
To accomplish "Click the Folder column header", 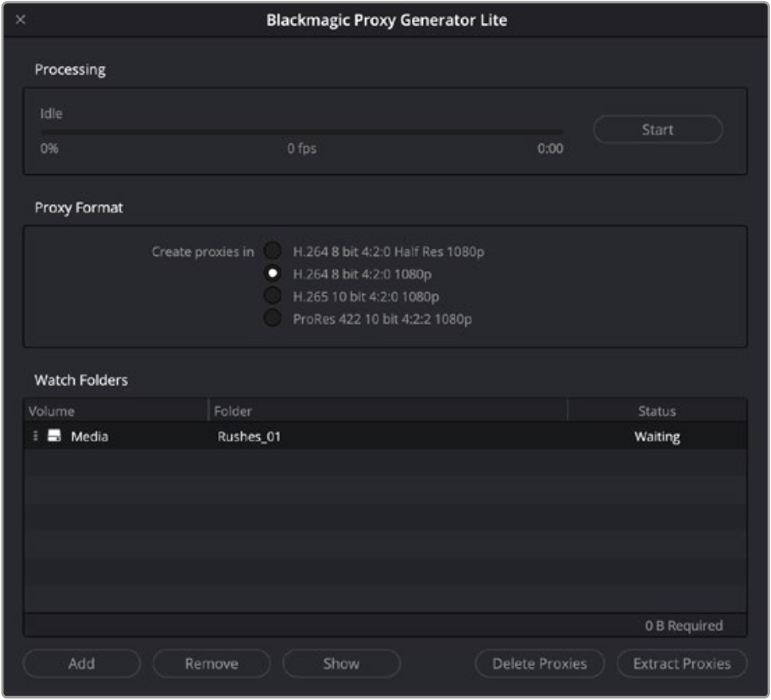I will [387, 411].
